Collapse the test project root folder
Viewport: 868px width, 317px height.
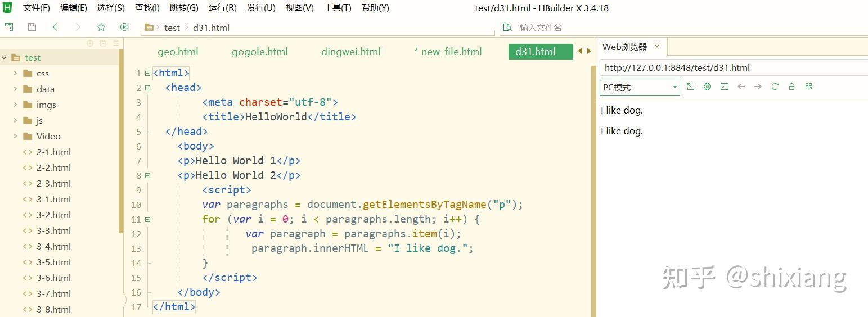click(x=5, y=57)
